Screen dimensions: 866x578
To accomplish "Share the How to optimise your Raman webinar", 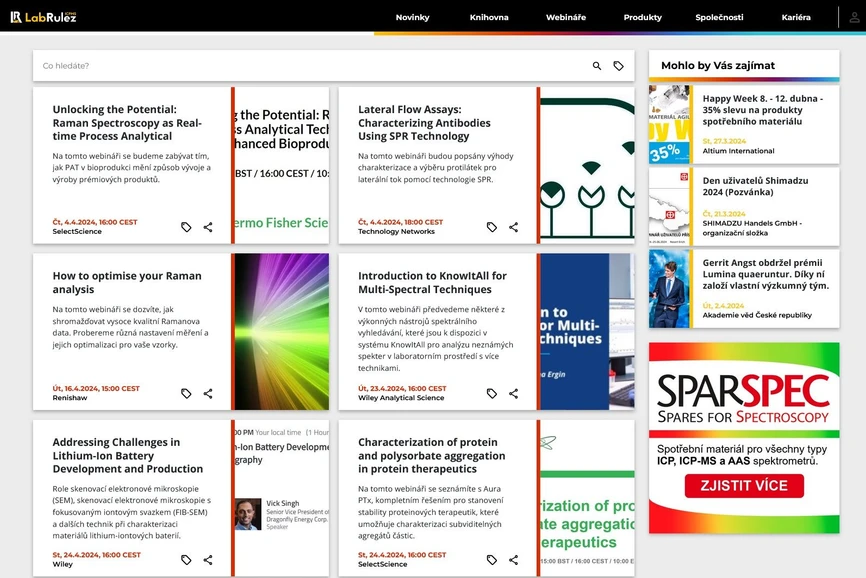I will pos(208,394).
